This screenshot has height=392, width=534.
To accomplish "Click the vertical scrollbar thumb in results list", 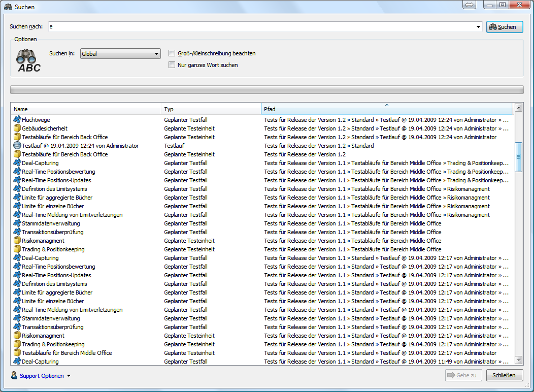I will pos(518,157).
